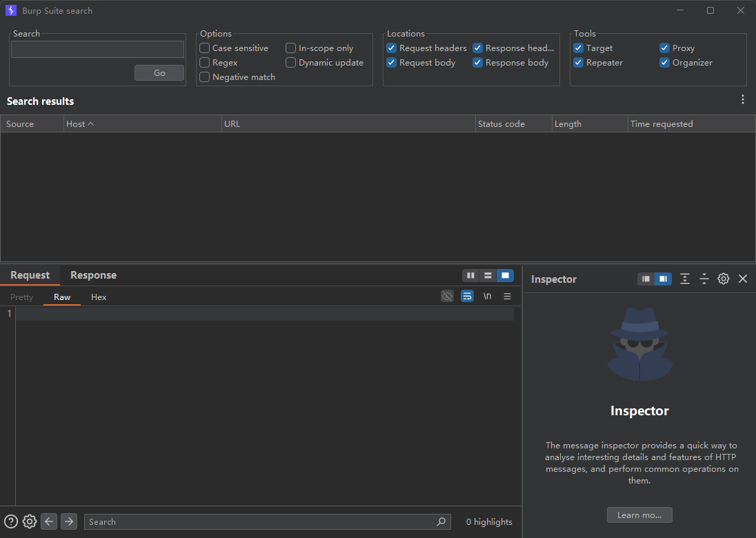Uncheck Request body location
The height and width of the screenshot is (538, 756).
point(392,62)
